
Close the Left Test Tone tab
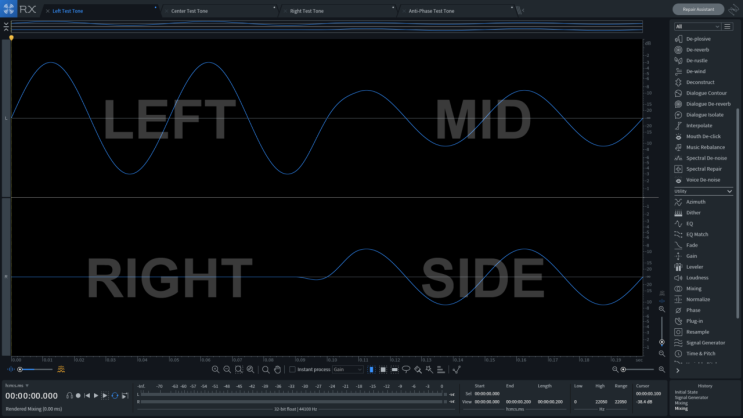coord(47,11)
